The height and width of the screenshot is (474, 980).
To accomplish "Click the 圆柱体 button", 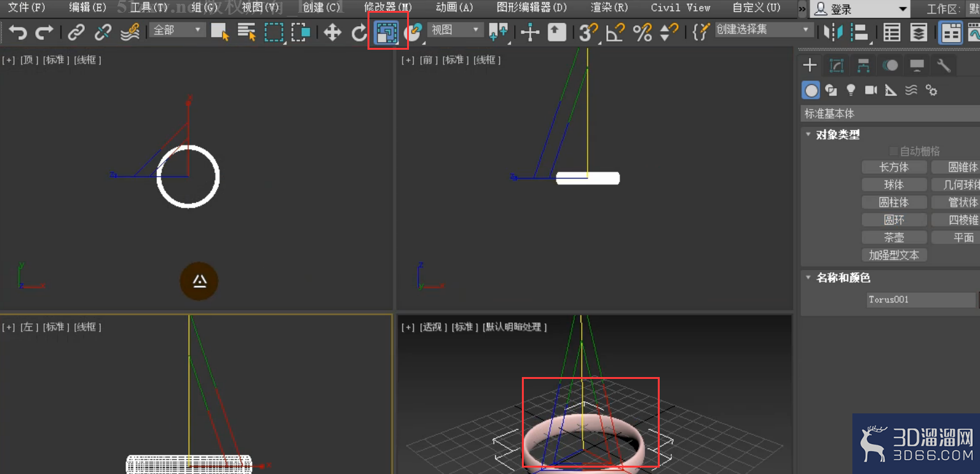I will coord(894,202).
